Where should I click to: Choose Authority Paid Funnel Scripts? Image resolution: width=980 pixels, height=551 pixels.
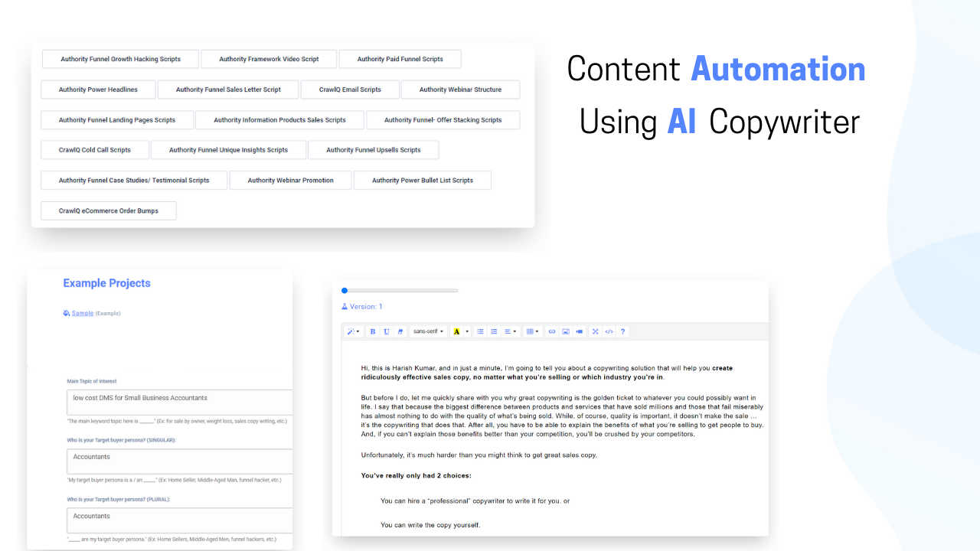(x=400, y=59)
